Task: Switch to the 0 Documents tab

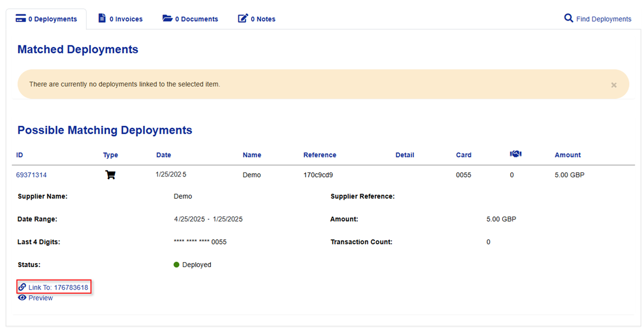Action: (190, 19)
